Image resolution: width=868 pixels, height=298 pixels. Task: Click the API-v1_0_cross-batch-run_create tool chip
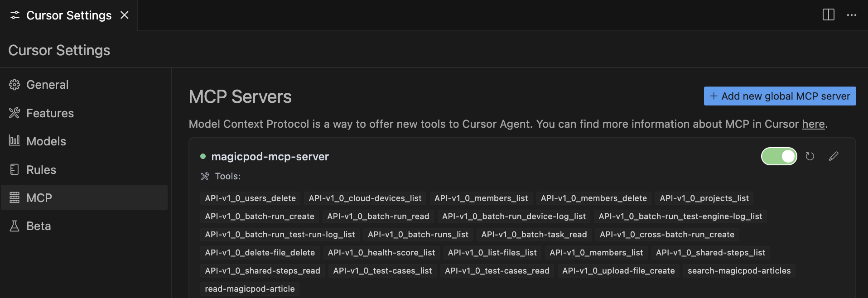pos(667,235)
